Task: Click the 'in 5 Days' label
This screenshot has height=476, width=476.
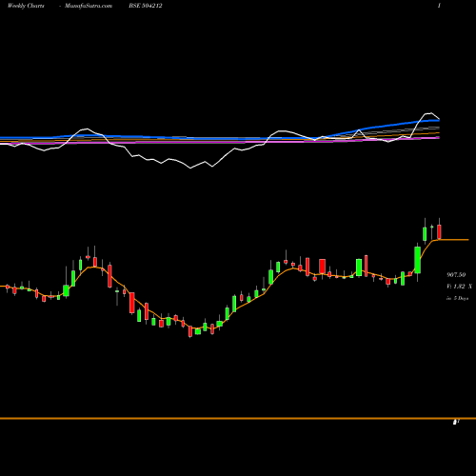Action: click(458, 298)
